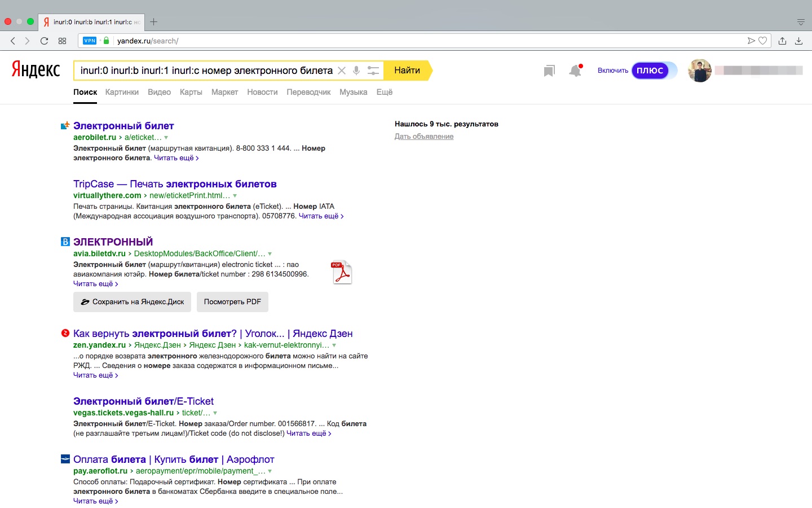Expand the arrow after avia.biletdv.ru URL
Screen dimensions: 812x508
click(x=270, y=254)
